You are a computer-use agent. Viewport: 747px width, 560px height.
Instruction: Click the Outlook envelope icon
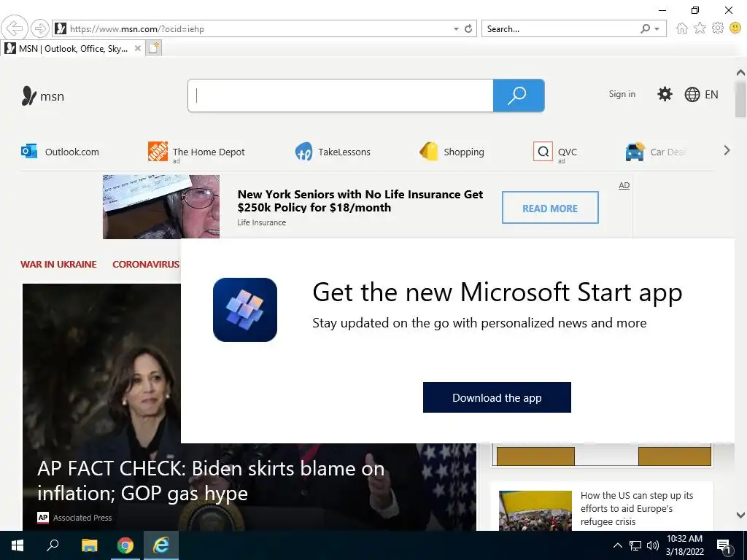pos(29,152)
